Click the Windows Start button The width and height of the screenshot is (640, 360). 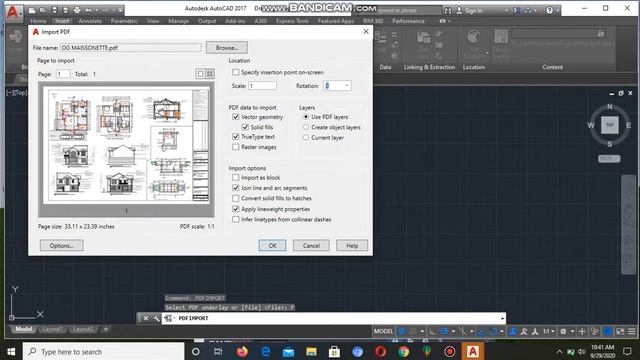(11, 351)
